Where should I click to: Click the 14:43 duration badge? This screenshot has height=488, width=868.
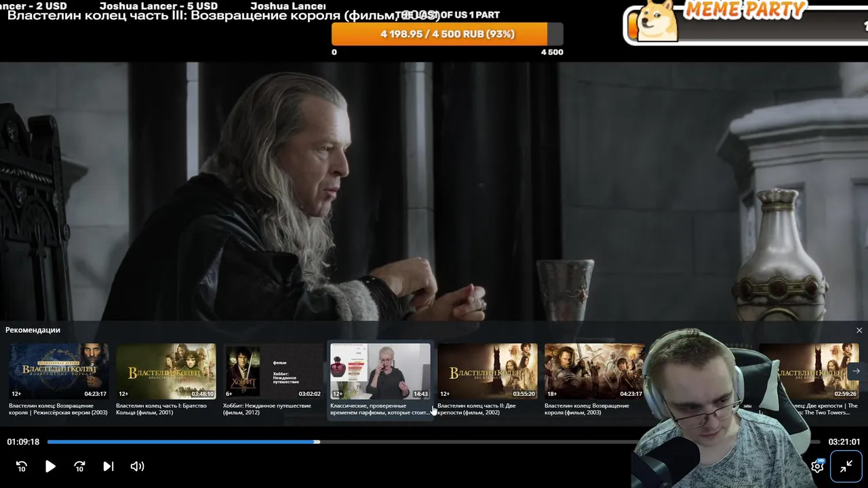(x=420, y=394)
